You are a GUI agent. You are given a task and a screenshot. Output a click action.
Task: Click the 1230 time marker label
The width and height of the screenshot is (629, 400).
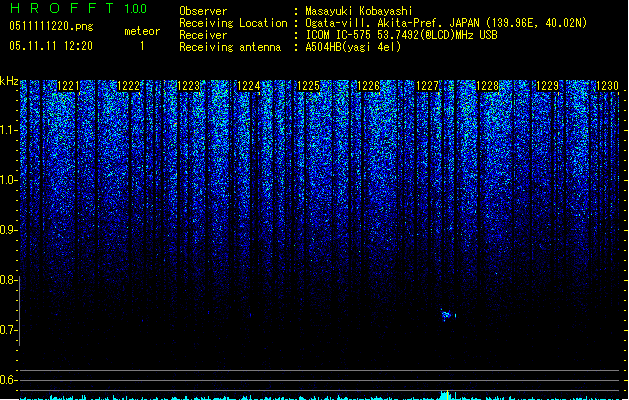607,86
